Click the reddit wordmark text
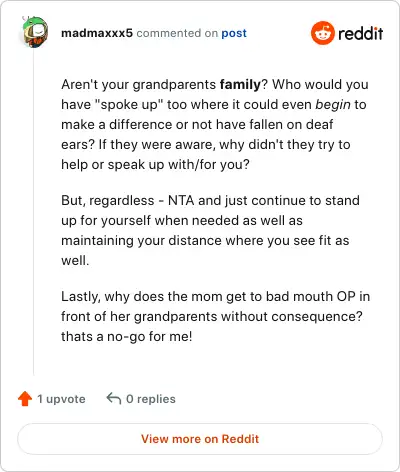400x472 pixels. click(x=360, y=34)
